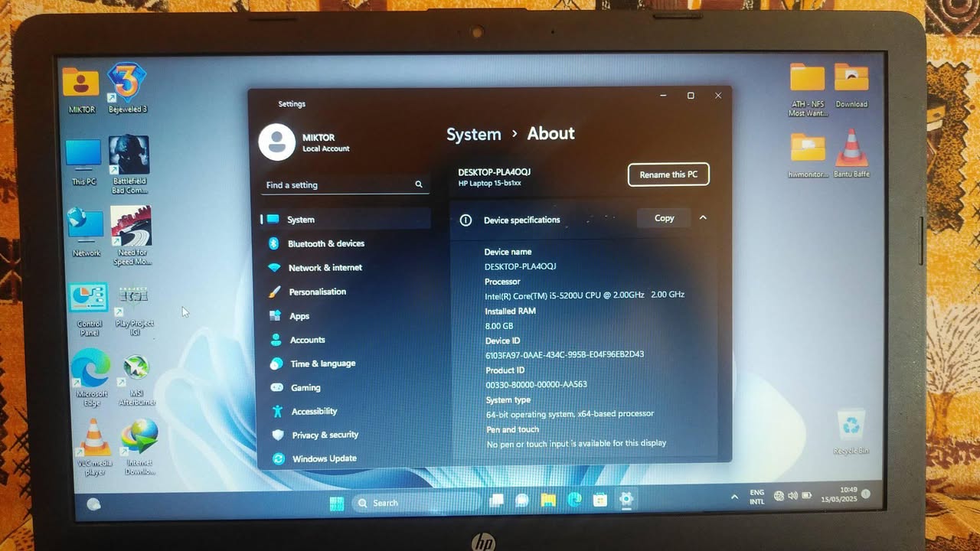This screenshot has height=551, width=980.
Task: Select MSI Afterburner desktop shortcut
Action: [x=136, y=380]
